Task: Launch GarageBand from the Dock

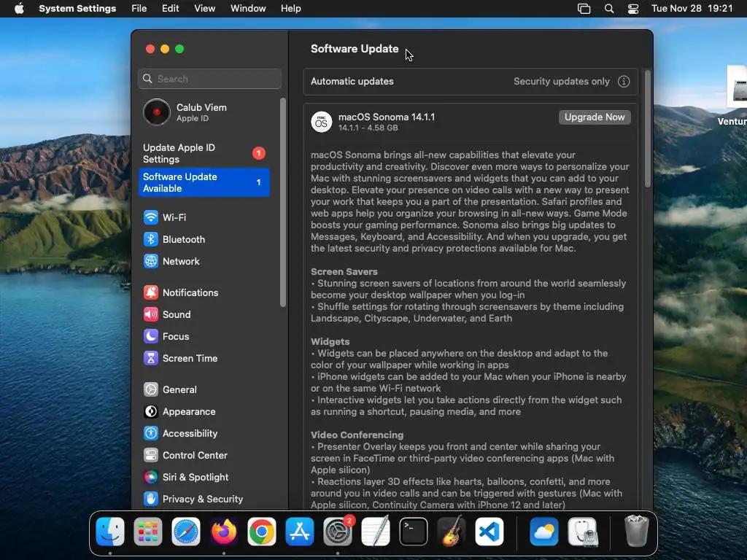Action: (451, 532)
